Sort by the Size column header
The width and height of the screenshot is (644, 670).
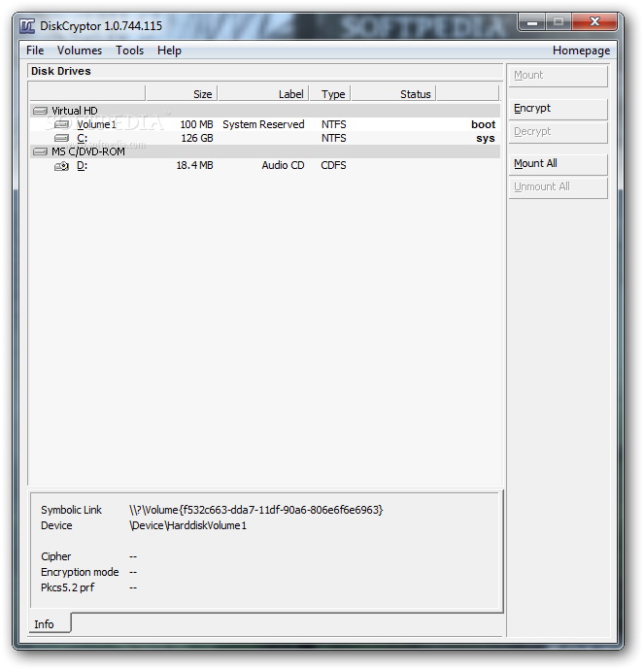pyautogui.click(x=182, y=94)
